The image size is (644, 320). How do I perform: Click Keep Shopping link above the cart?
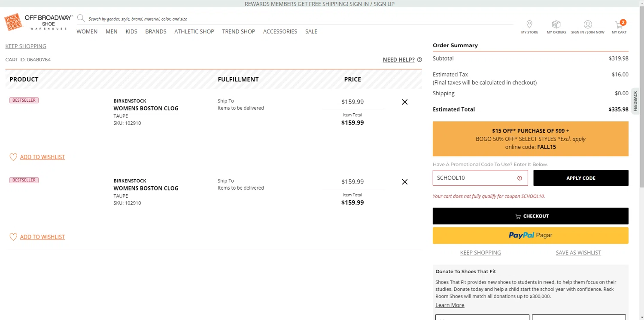(26, 46)
